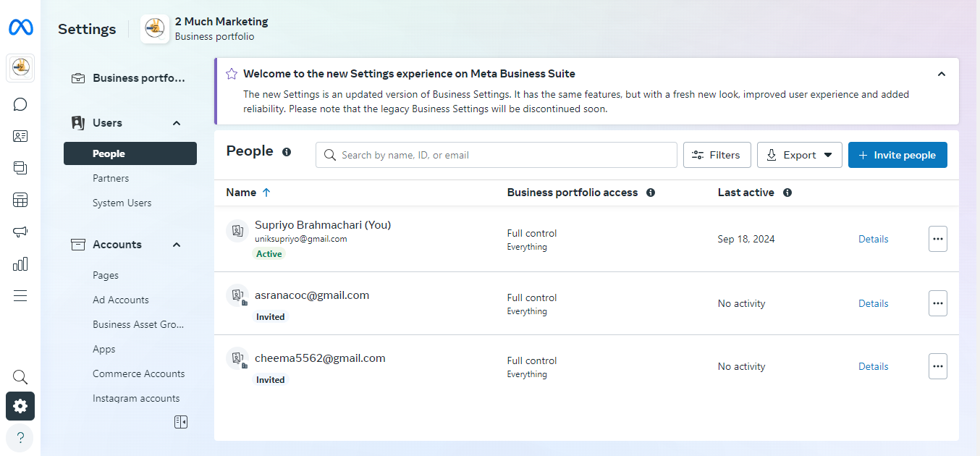Screen dimensions: 980x456
Task: Select Partners in the Users menu
Action: click(111, 178)
